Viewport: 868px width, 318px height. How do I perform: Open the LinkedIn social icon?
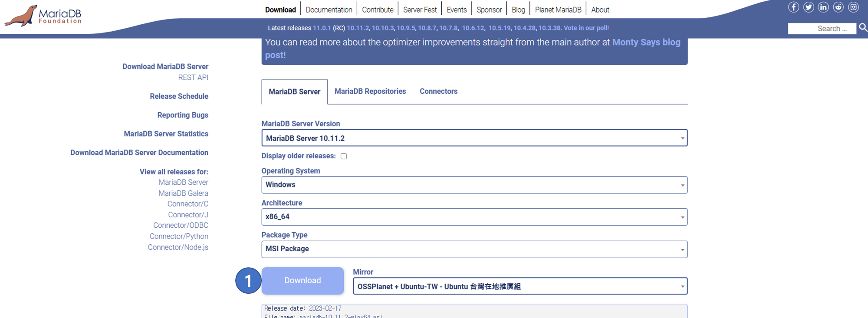[x=823, y=7]
